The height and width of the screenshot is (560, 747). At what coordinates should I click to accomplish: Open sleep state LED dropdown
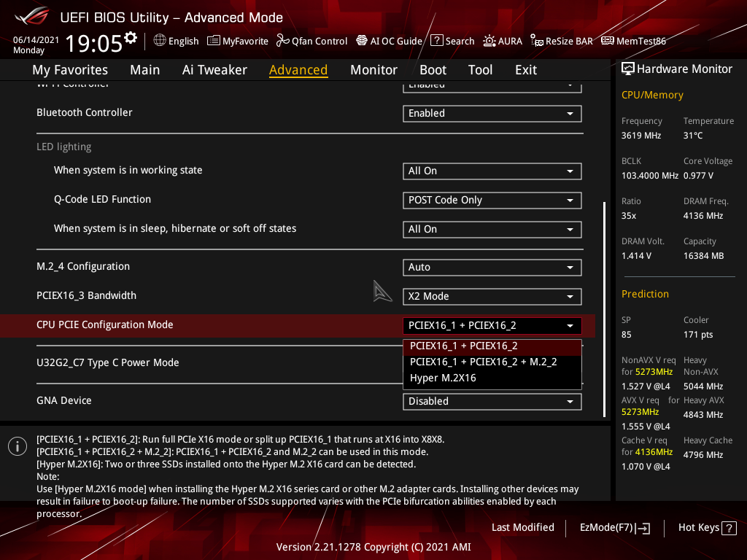[x=492, y=229]
